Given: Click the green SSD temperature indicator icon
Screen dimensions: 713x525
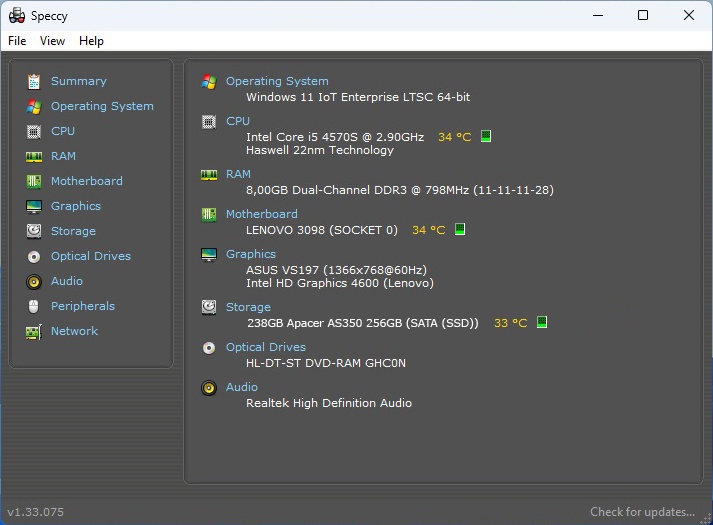Looking at the screenshot, I should pyautogui.click(x=542, y=322).
